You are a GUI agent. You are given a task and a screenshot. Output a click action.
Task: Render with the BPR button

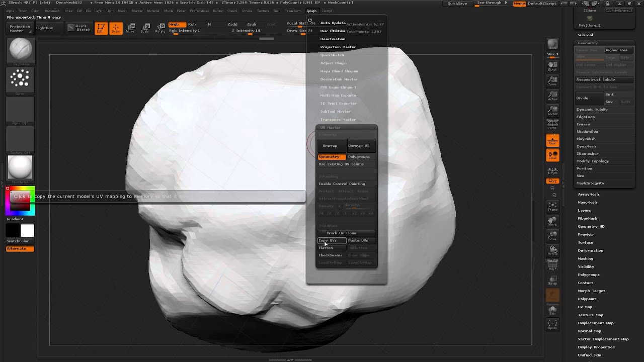pos(552,44)
